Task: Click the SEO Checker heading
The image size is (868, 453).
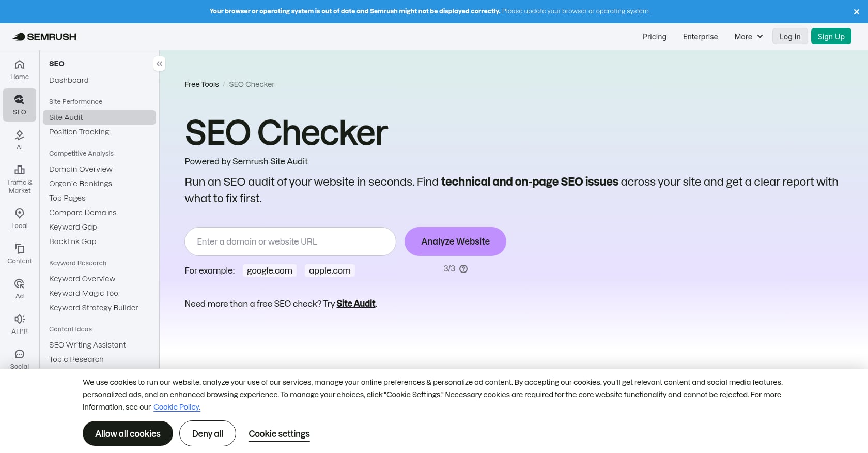Action: 286,133
